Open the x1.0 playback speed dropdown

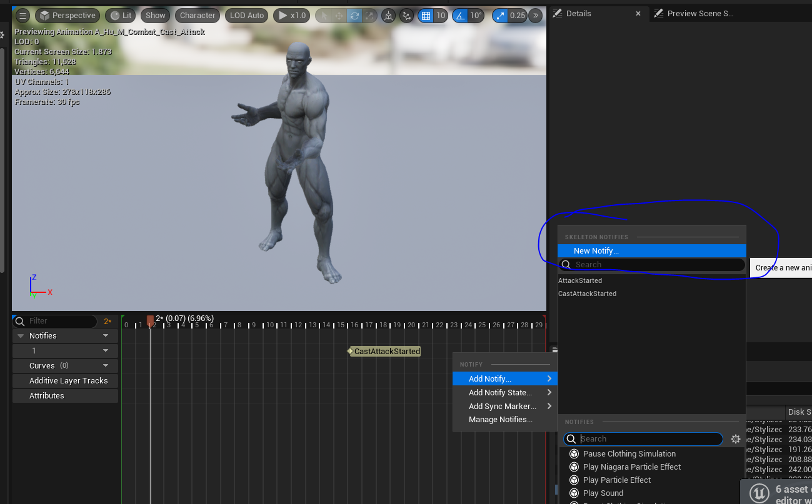[x=292, y=16]
